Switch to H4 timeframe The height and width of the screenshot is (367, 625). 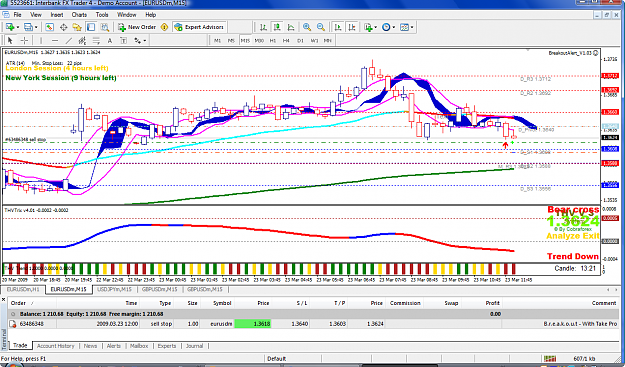coord(286,40)
